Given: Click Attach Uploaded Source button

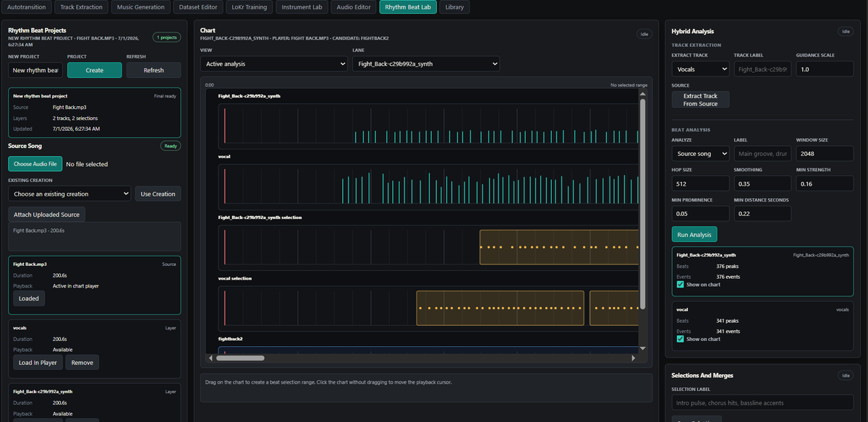Looking at the screenshot, I should pyautogui.click(x=46, y=215).
